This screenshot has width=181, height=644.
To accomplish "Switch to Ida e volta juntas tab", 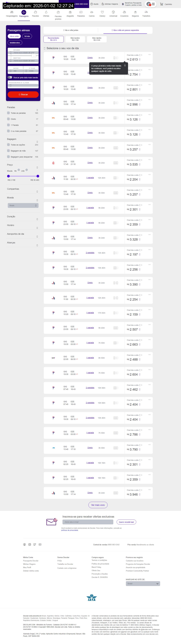I will [71, 30].
